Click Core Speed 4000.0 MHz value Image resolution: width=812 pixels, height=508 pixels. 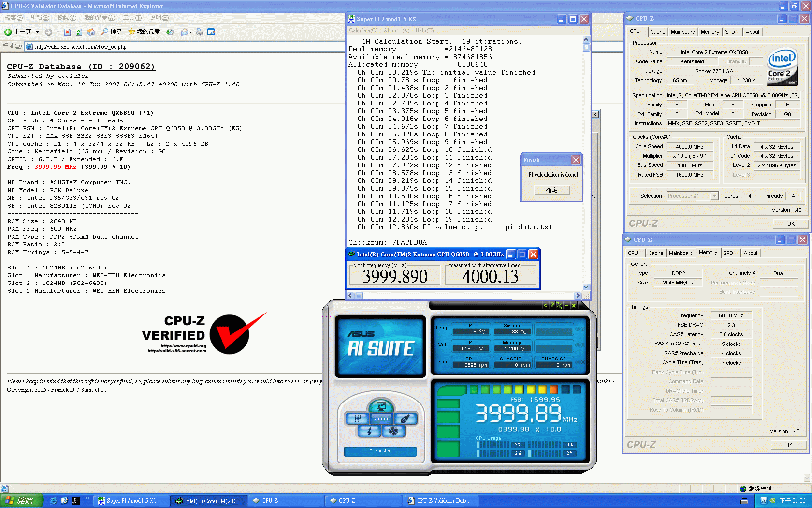pos(690,147)
